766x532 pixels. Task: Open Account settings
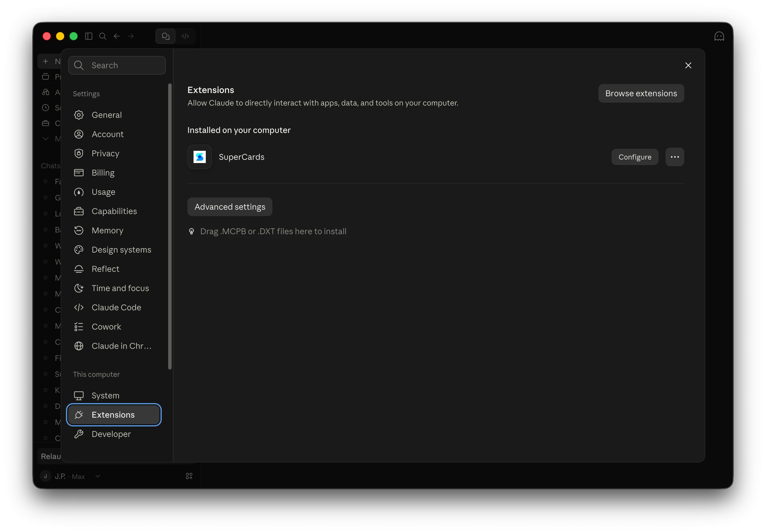click(x=114, y=134)
